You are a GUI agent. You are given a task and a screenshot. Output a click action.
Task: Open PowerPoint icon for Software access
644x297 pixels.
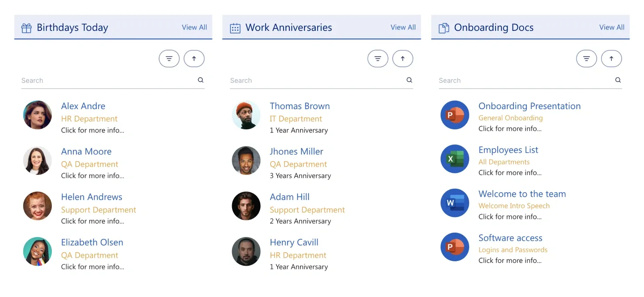(x=455, y=247)
